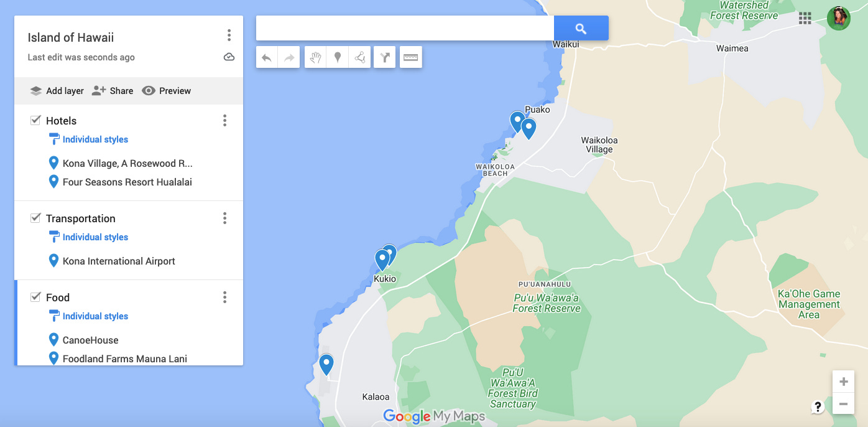Click the Waimea map label
The image size is (868, 427).
pos(732,48)
